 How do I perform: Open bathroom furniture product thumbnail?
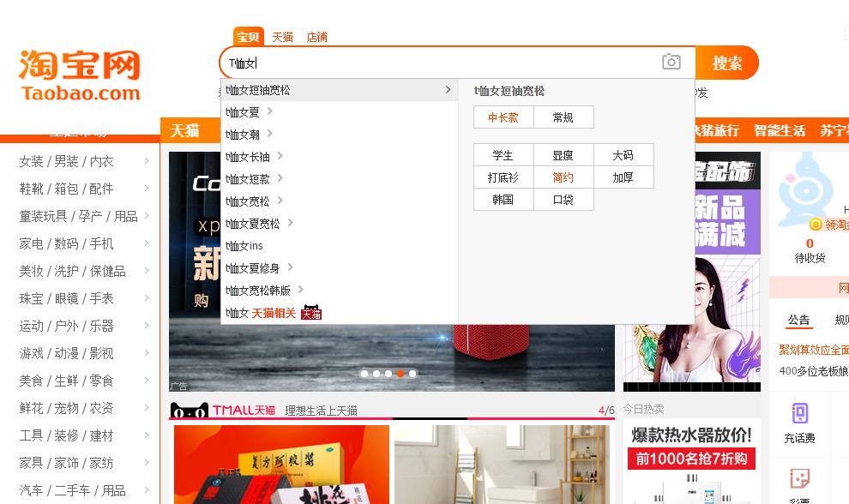(502, 465)
